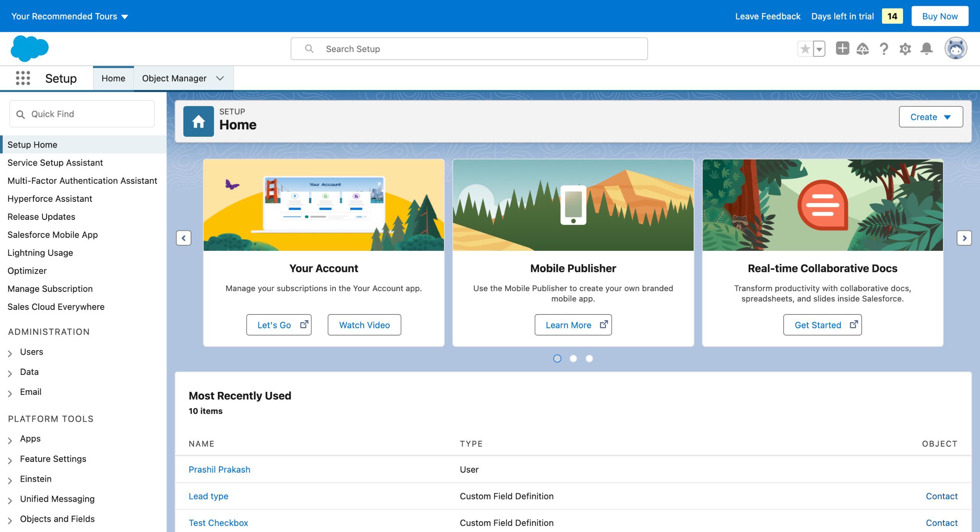Expand the Apps tree section
This screenshot has width=980, height=532.
(x=10, y=440)
